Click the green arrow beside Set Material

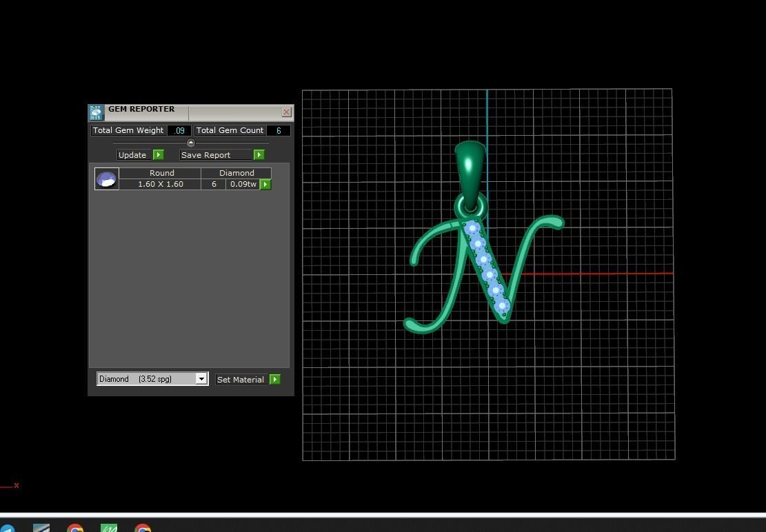(275, 379)
